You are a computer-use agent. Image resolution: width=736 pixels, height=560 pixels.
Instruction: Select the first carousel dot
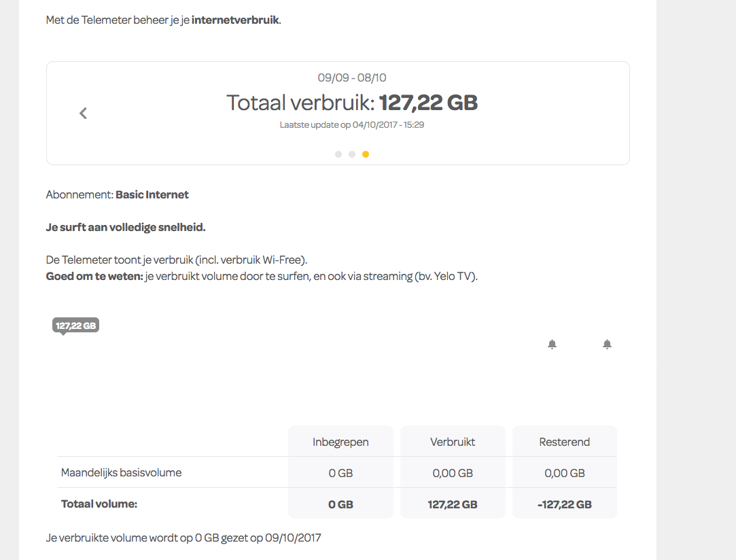(338, 154)
